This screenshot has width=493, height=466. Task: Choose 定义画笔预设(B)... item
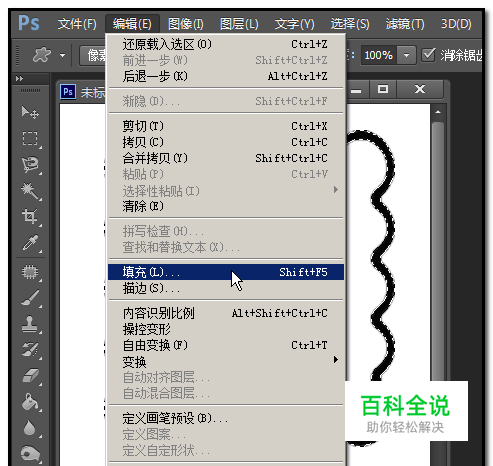tap(226, 418)
